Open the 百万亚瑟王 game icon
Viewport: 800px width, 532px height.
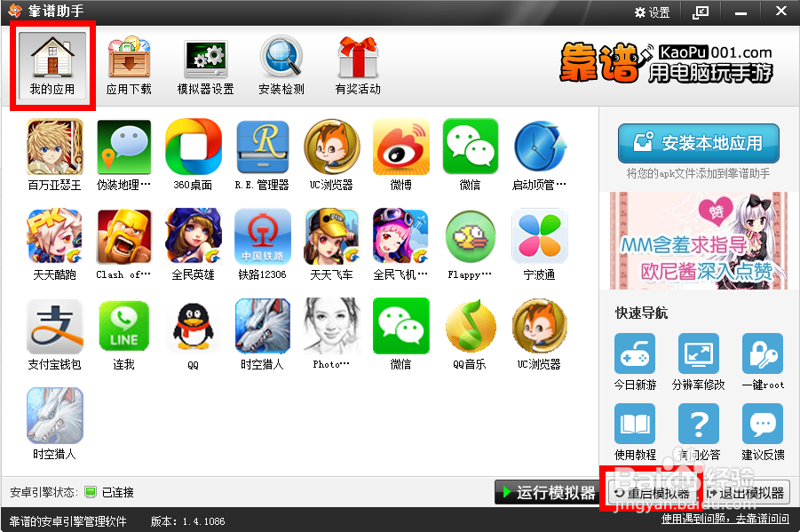54,147
